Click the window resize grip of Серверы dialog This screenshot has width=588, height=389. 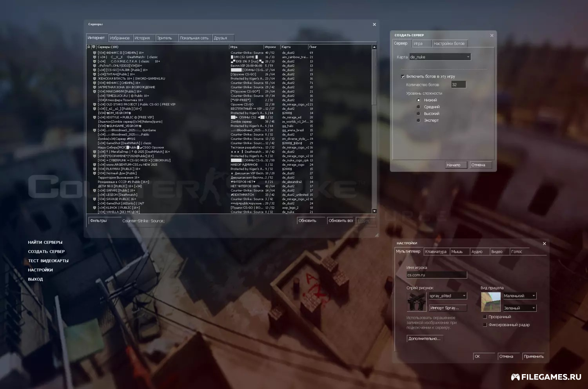(x=377, y=235)
